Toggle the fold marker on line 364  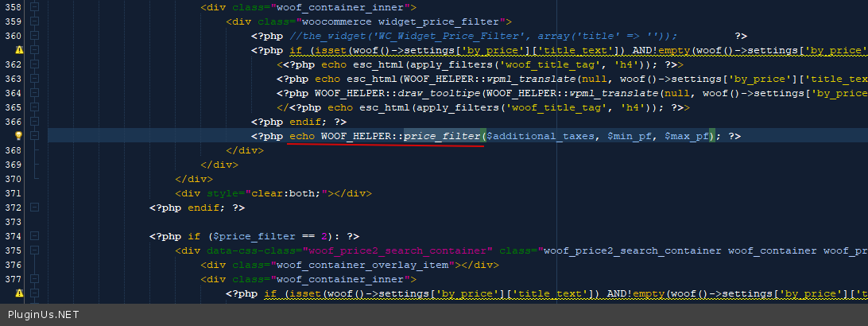tap(35, 93)
